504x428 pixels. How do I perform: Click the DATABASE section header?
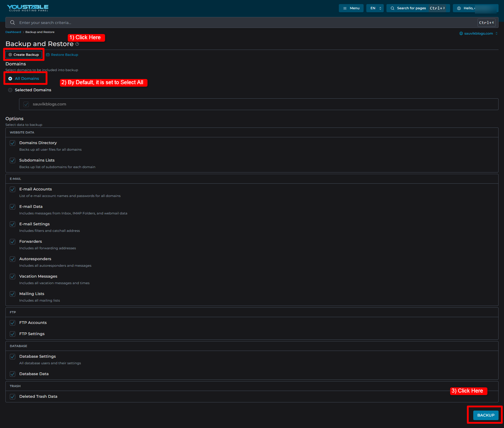[252, 346]
